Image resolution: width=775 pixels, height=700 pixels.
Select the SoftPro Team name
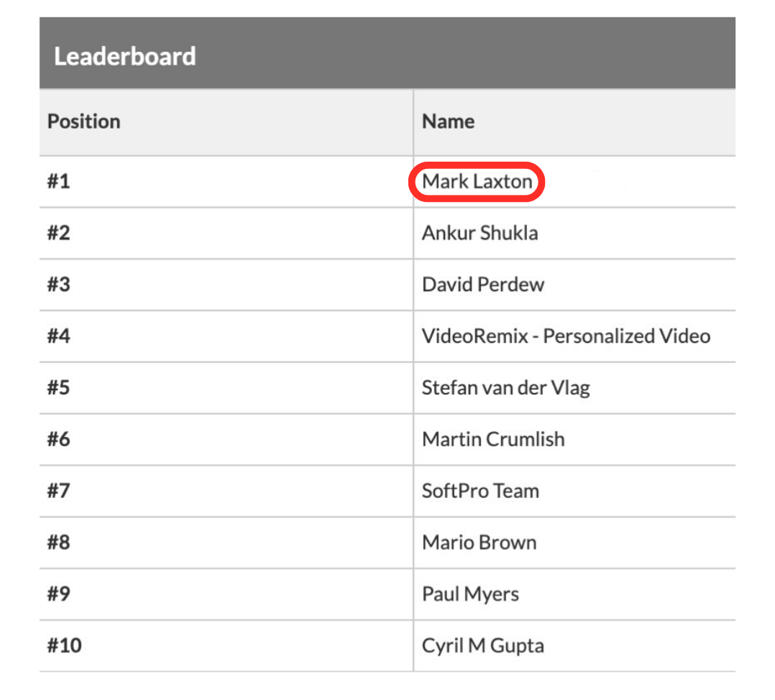click(x=480, y=491)
